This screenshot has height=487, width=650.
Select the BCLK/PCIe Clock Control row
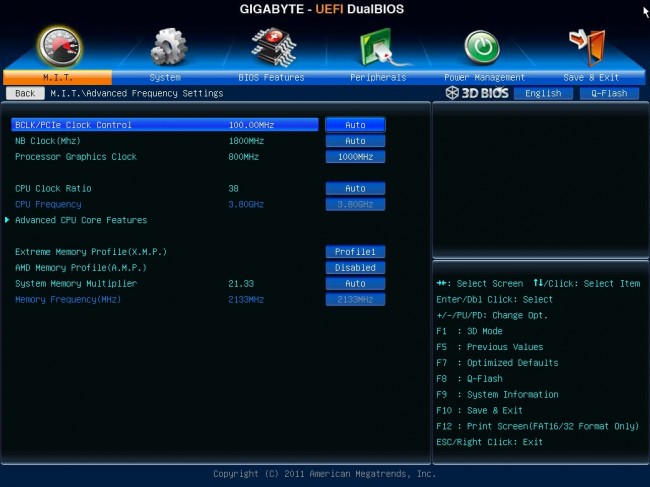[165, 125]
